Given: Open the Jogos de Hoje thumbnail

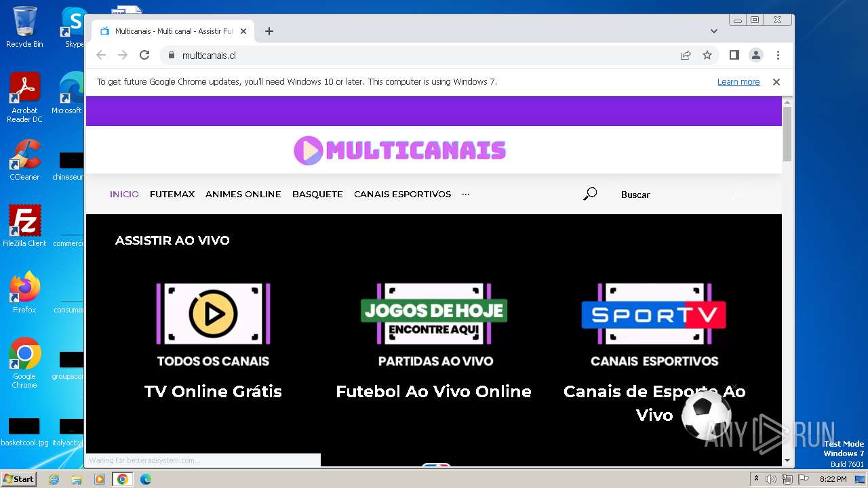Looking at the screenshot, I should click(435, 325).
